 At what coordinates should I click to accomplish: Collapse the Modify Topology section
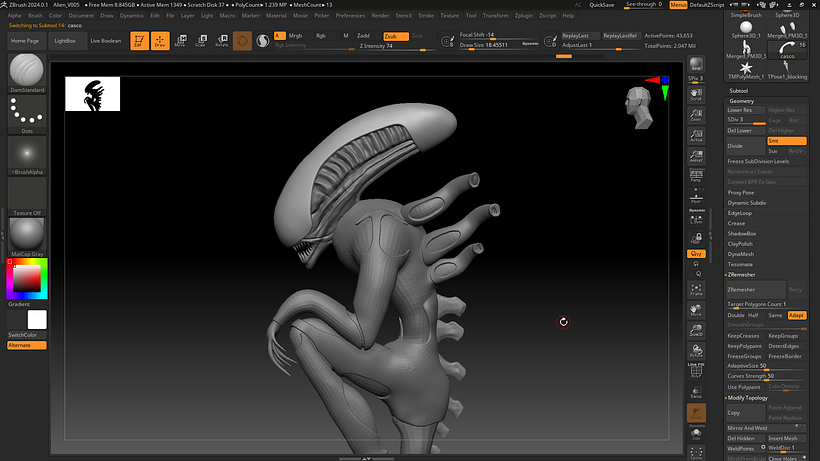748,398
